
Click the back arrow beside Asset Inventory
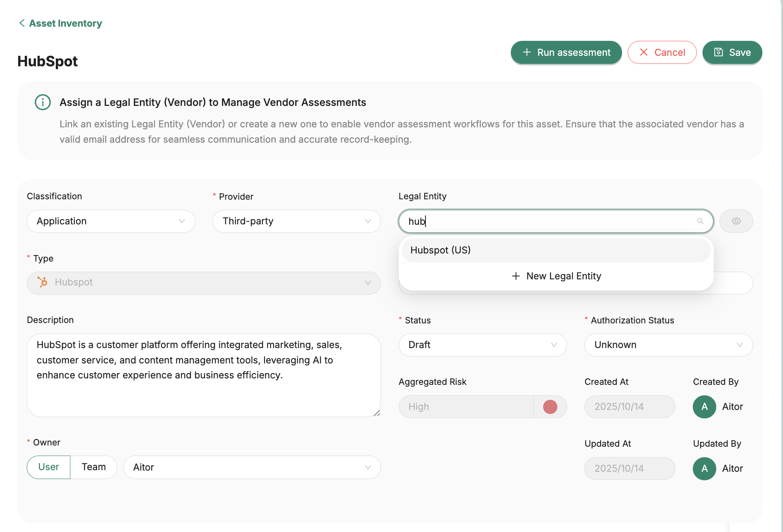tap(22, 23)
